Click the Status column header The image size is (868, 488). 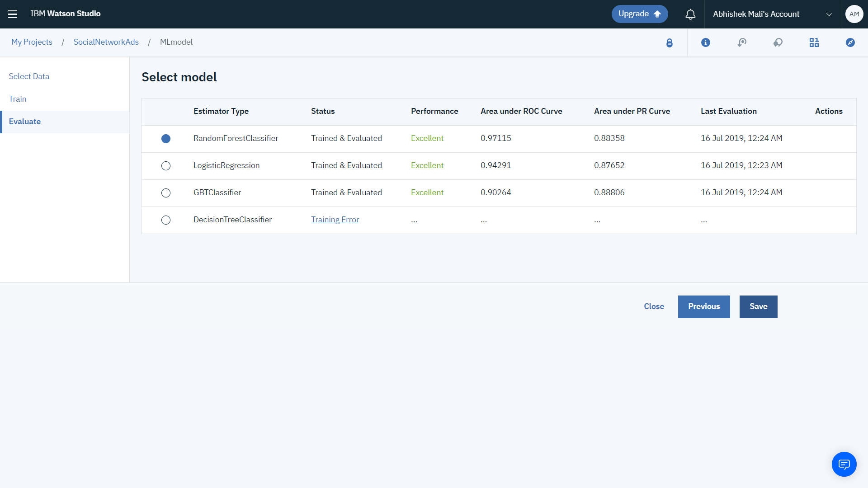(x=323, y=111)
